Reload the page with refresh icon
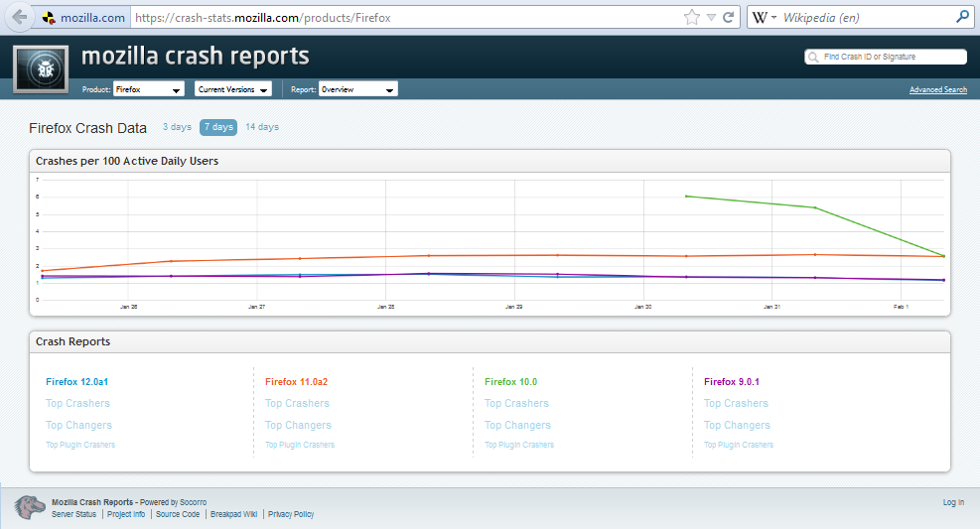The height and width of the screenshot is (529, 980). click(729, 17)
